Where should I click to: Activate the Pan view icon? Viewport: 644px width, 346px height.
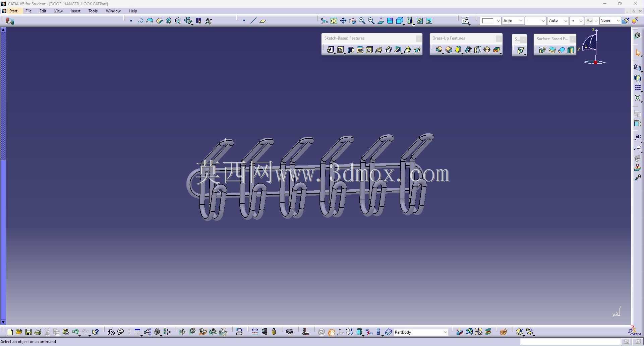pyautogui.click(x=343, y=21)
